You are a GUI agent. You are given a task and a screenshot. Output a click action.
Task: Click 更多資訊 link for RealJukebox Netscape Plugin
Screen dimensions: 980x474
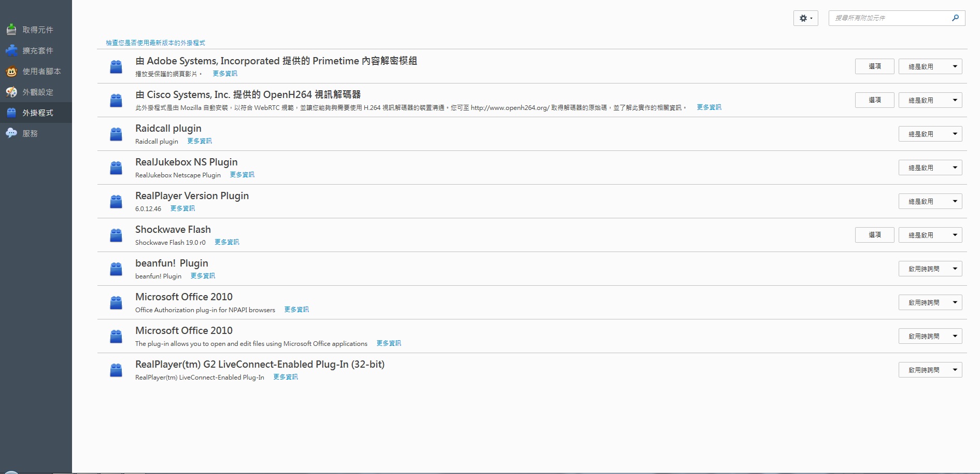pos(242,175)
